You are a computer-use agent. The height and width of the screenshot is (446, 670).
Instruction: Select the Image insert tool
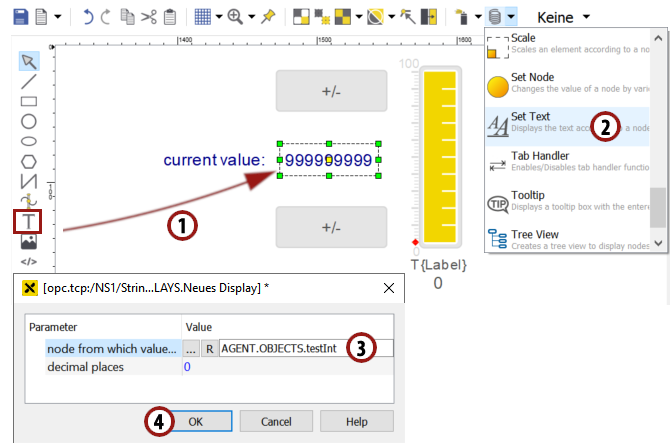pos(28,242)
